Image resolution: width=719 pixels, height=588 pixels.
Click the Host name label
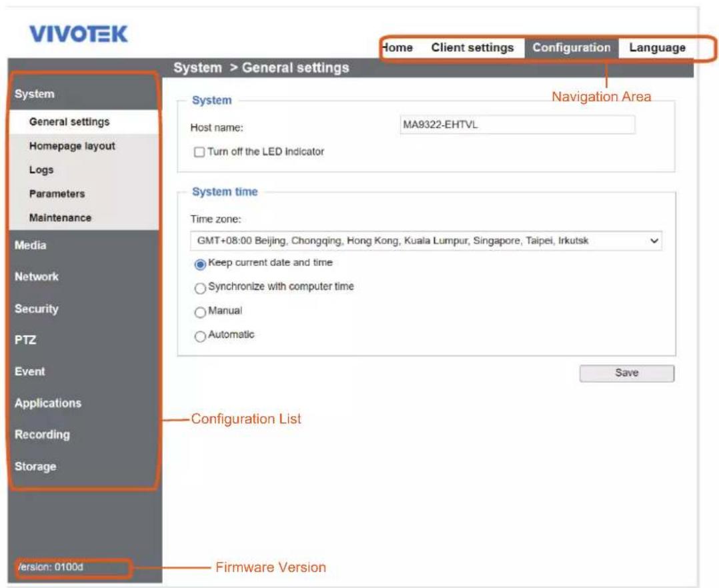click(216, 128)
